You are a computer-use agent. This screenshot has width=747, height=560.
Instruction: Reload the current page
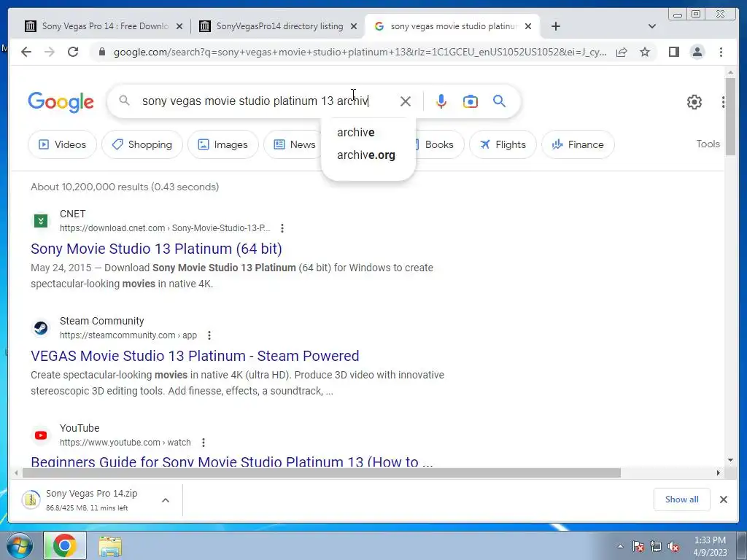[x=73, y=52]
